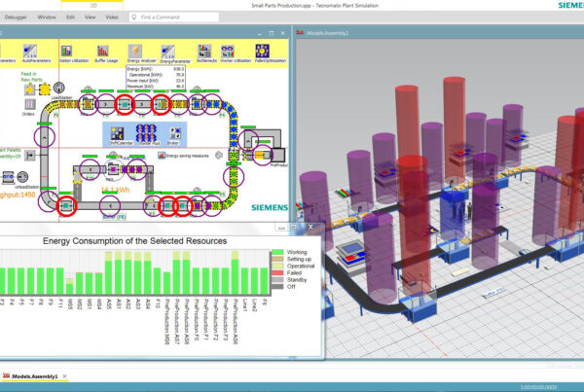
Task: Click the Off legend gray swatch
Action: (277, 287)
